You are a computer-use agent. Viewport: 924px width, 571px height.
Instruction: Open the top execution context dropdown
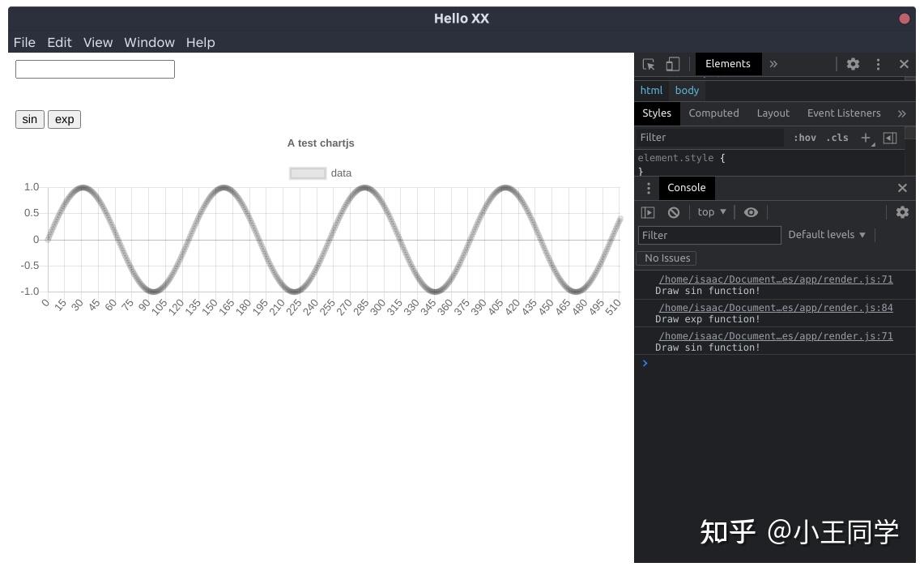tap(709, 212)
